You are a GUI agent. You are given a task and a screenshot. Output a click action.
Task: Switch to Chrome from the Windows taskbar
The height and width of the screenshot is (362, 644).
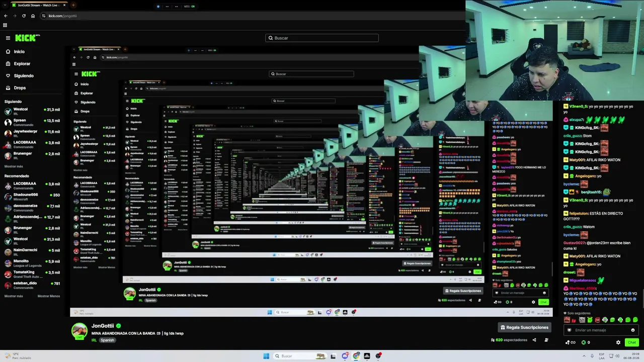pos(356,356)
